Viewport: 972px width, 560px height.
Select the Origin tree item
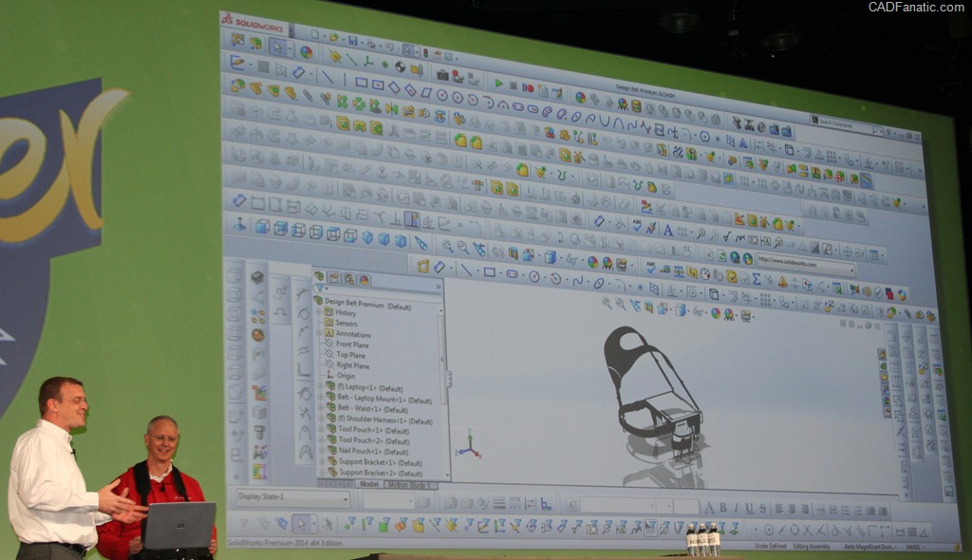click(x=346, y=376)
